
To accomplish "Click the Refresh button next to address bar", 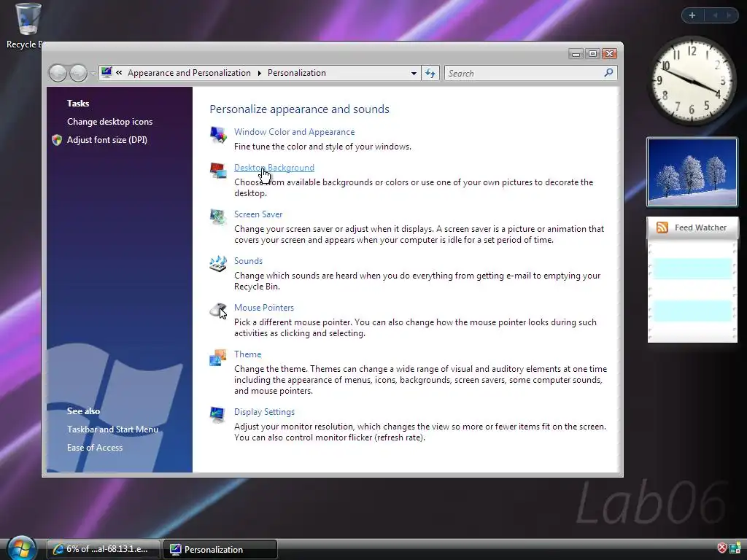I will click(x=430, y=73).
